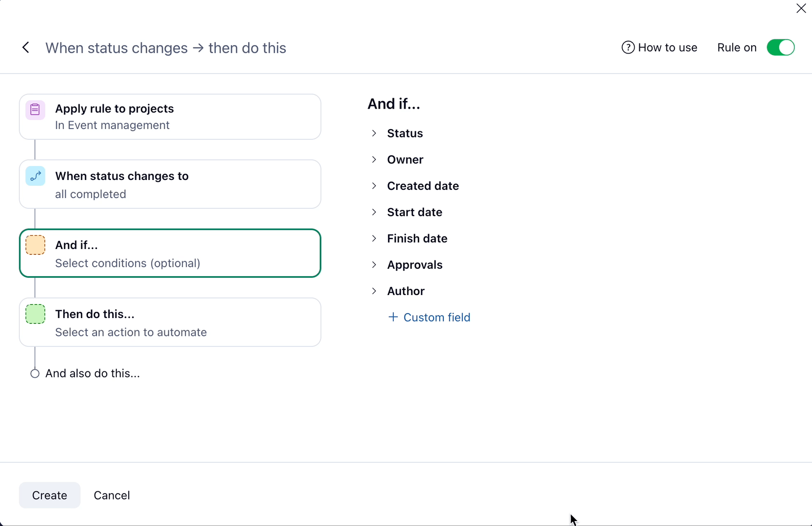Click the green Then do this icon
812x526 pixels.
tap(35, 314)
